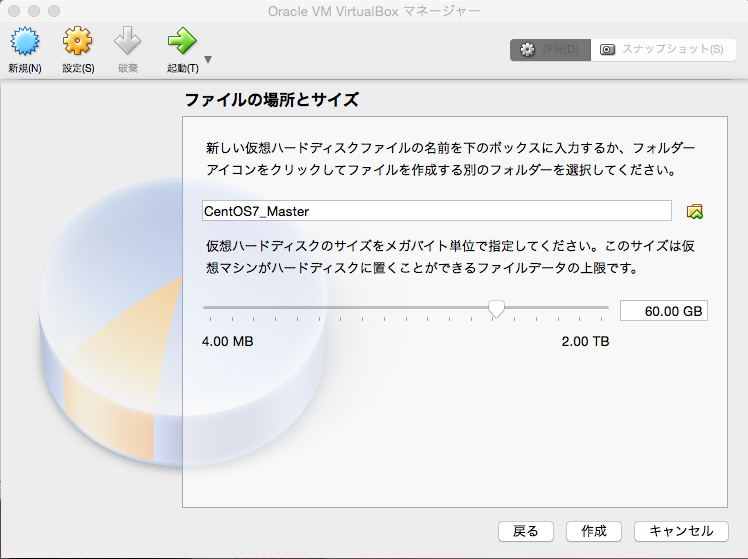The image size is (748, 559).
Task: Switch to the Details (詳細) tab
Action: pyautogui.click(x=551, y=50)
